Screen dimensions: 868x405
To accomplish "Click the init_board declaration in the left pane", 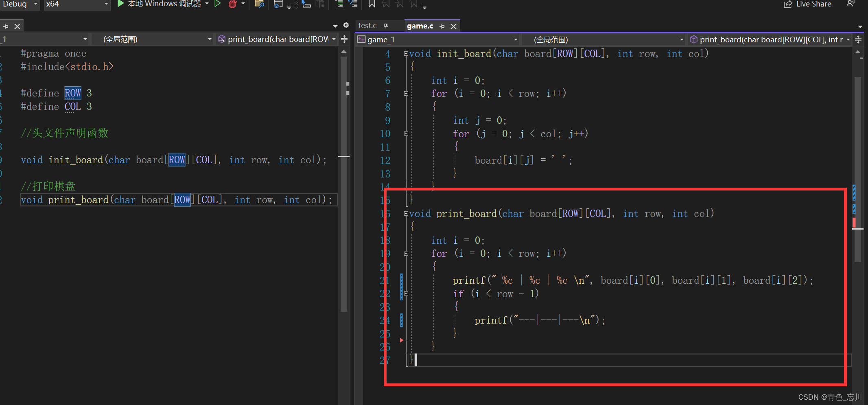I will [174, 160].
